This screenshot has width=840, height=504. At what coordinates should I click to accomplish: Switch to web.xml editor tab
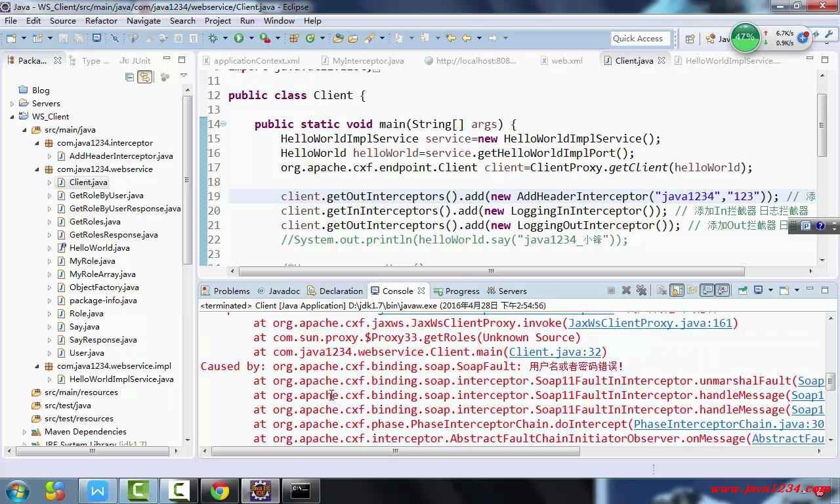coord(562,60)
